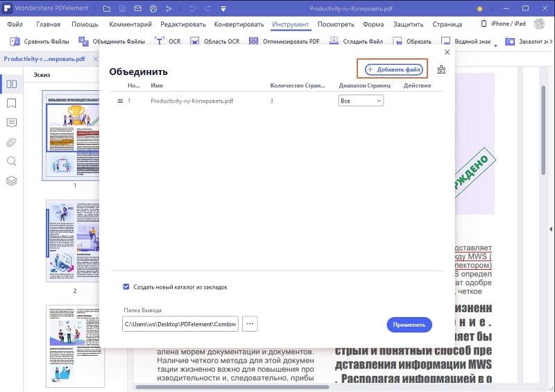Open the attachments paperclip icon in sidebar
The height and width of the screenshot is (392, 555).
11,142
